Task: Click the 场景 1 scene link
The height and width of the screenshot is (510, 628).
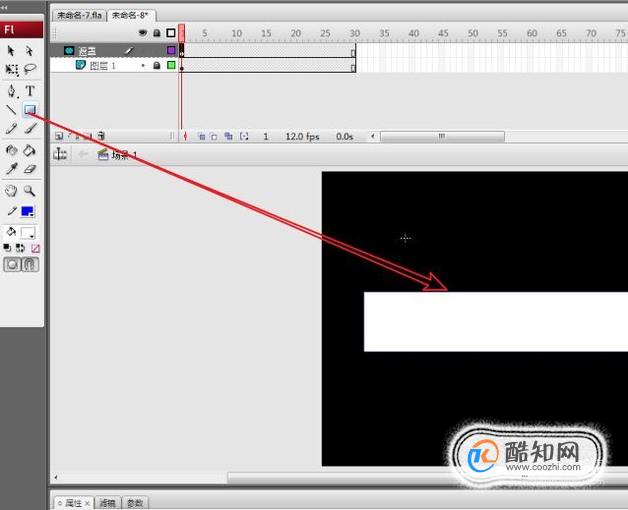Action: click(x=124, y=155)
